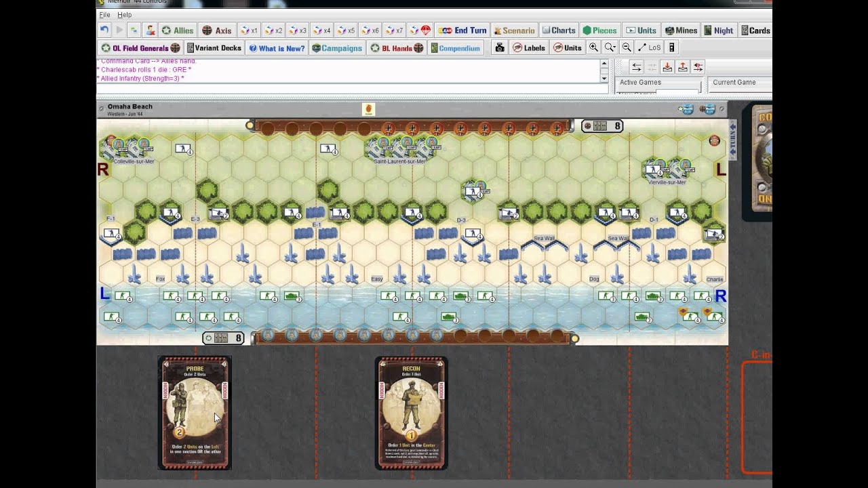Zoom in with the magnifier plus icon
Viewport: 868px width, 488px height.
[593, 47]
